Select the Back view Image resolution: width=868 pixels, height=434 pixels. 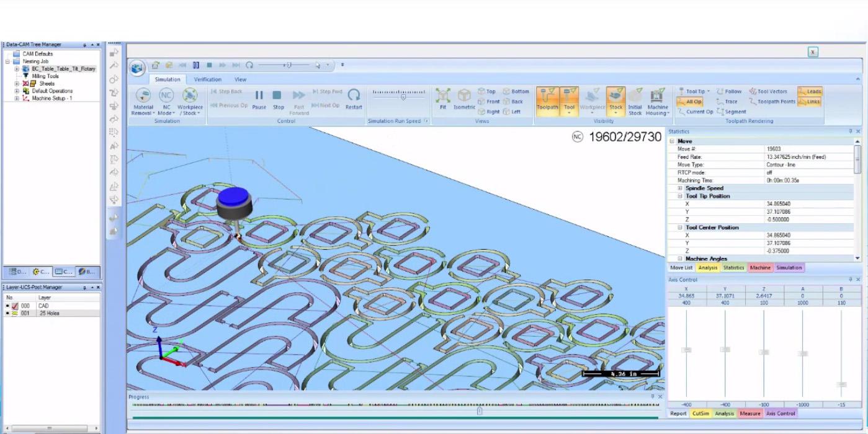click(513, 102)
